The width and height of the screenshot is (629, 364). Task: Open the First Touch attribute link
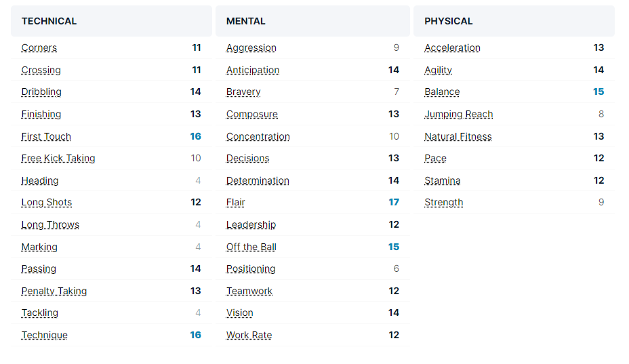[x=46, y=136]
